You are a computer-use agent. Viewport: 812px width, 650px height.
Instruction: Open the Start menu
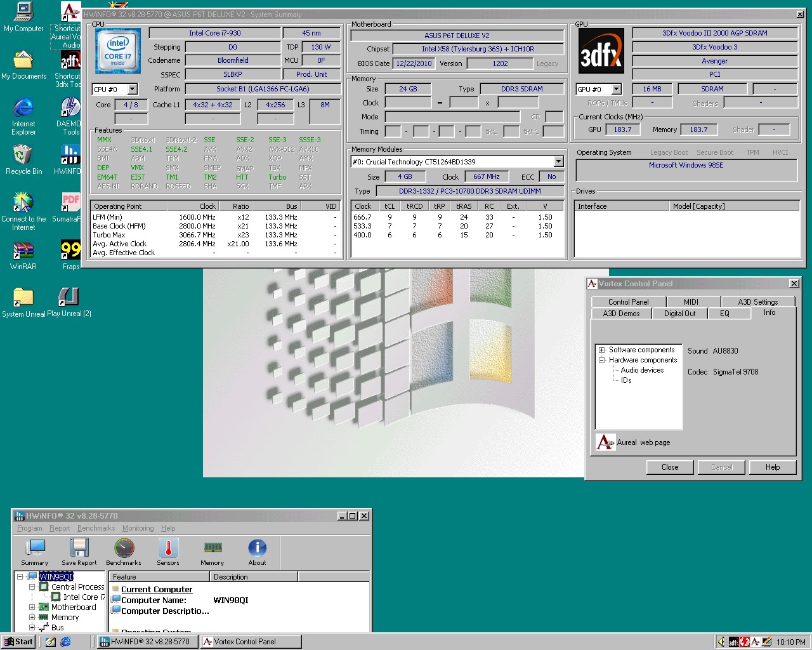18,642
